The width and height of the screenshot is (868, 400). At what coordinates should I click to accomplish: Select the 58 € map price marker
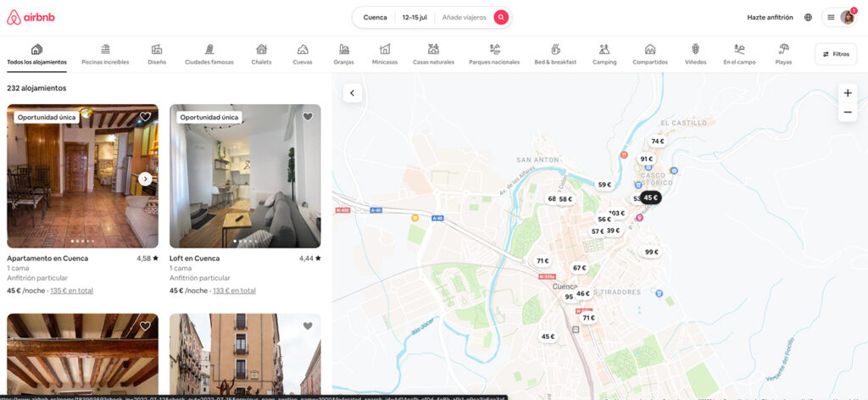(565, 198)
